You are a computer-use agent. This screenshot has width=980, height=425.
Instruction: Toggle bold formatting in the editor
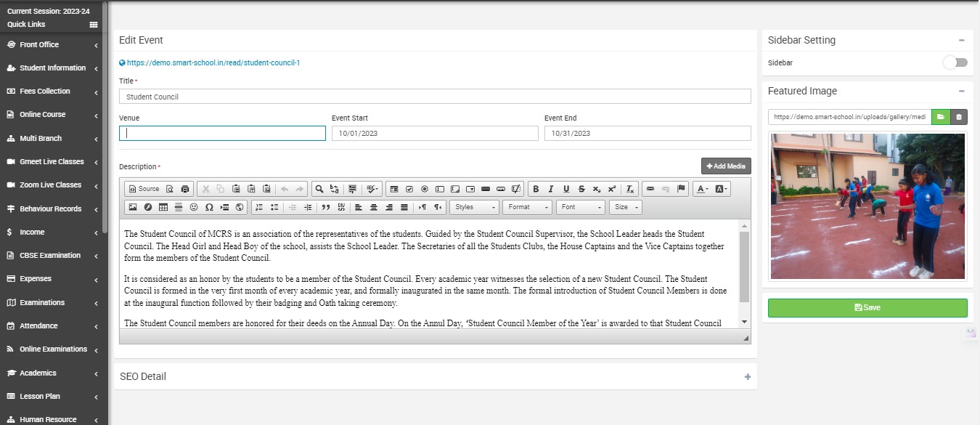tap(536, 189)
